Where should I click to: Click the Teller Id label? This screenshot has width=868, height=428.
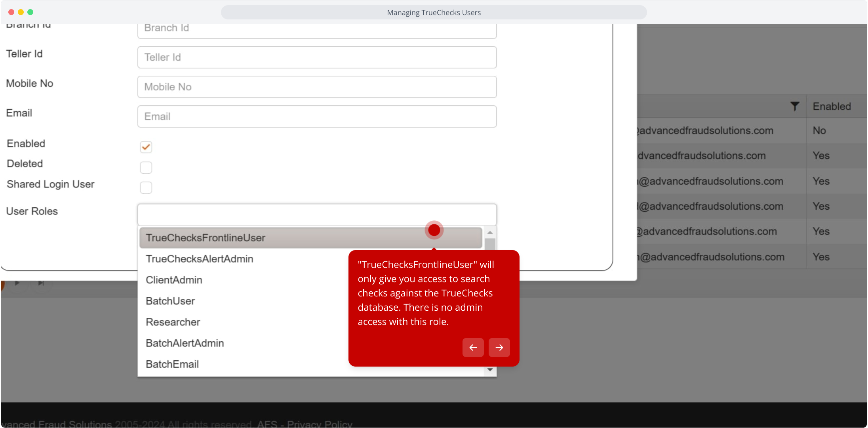point(24,53)
